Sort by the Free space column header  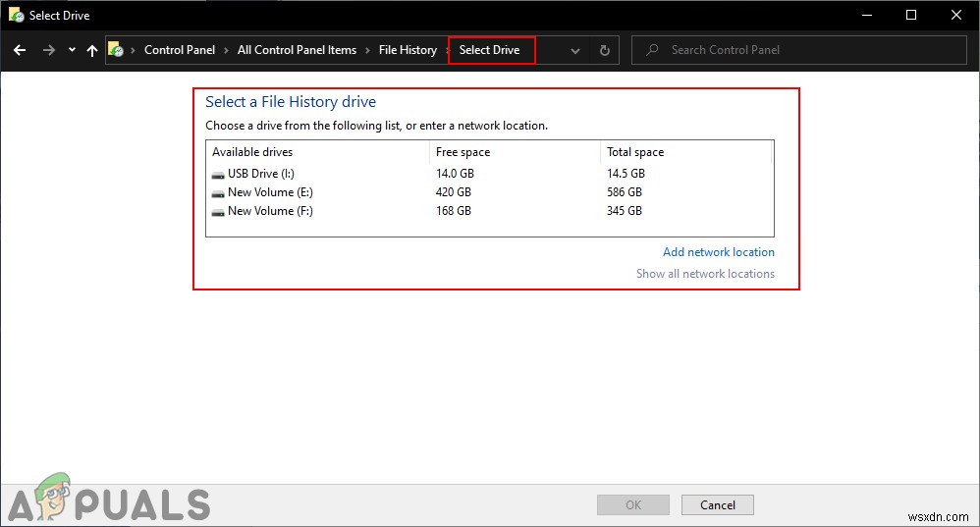click(x=463, y=152)
